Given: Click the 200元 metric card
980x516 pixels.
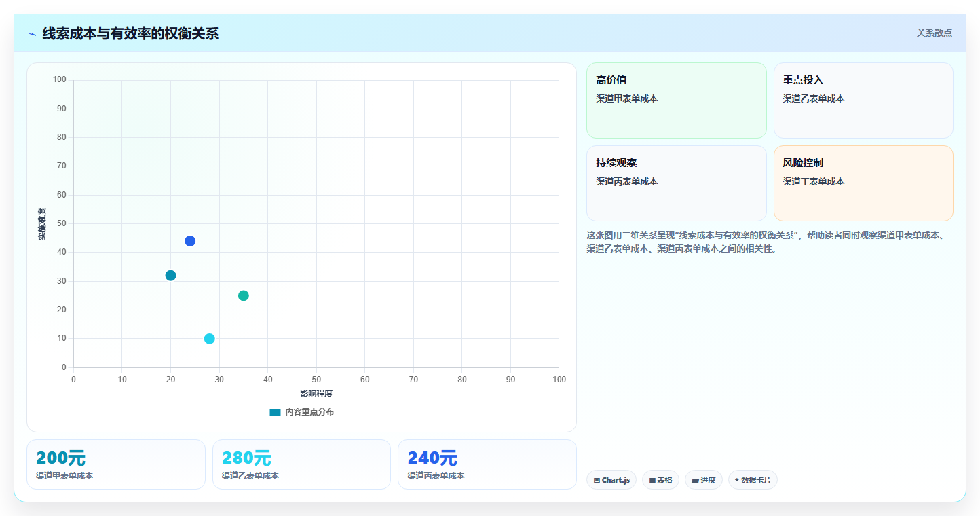Looking at the screenshot, I should pyautogui.click(x=116, y=464).
